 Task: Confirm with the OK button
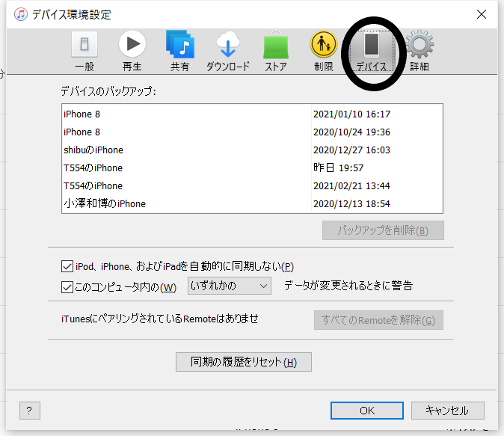367,411
